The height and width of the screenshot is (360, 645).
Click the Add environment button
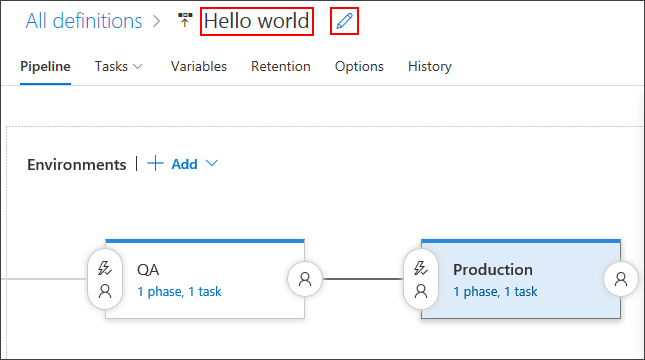click(x=183, y=164)
